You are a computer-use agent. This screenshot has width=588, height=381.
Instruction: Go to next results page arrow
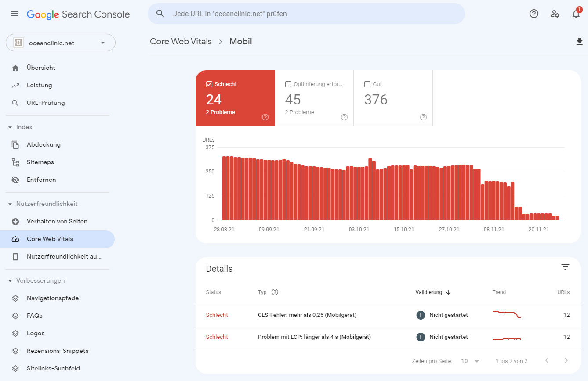click(x=566, y=361)
